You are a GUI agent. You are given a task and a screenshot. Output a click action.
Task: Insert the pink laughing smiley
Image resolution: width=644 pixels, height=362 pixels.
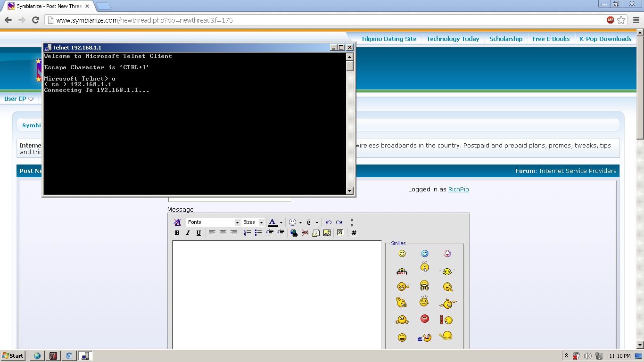[447, 254]
